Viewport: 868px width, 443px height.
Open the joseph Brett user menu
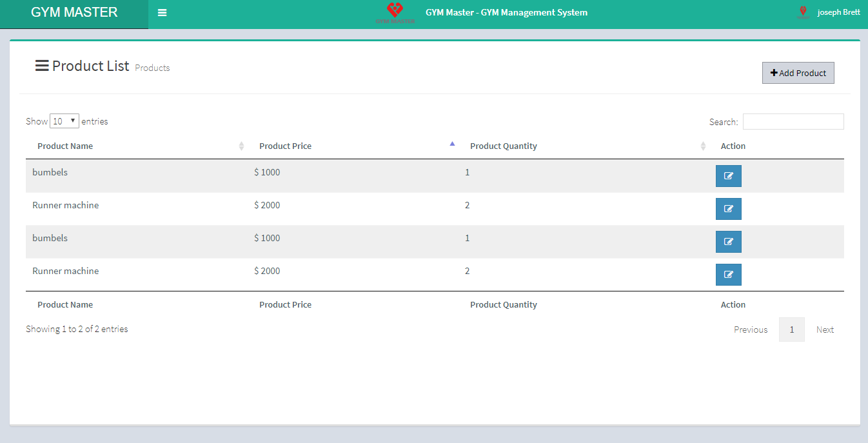pyautogui.click(x=838, y=12)
